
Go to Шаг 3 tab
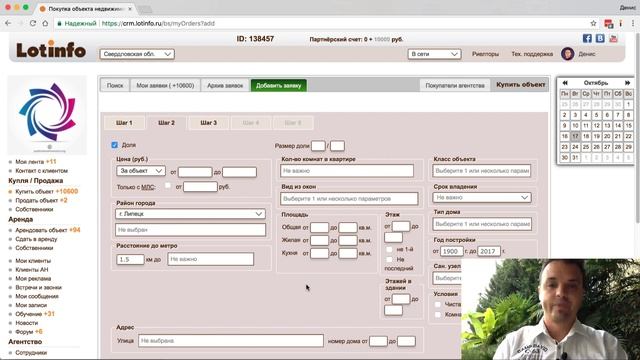click(x=209, y=123)
